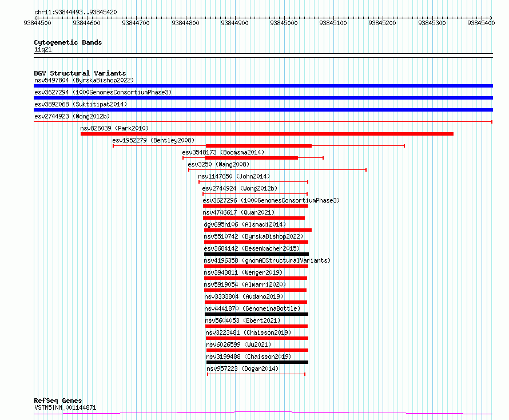Select nsv4196358 (gnomADStructuralVariants) label
This screenshot has height=420, width=509.
coord(267,260)
